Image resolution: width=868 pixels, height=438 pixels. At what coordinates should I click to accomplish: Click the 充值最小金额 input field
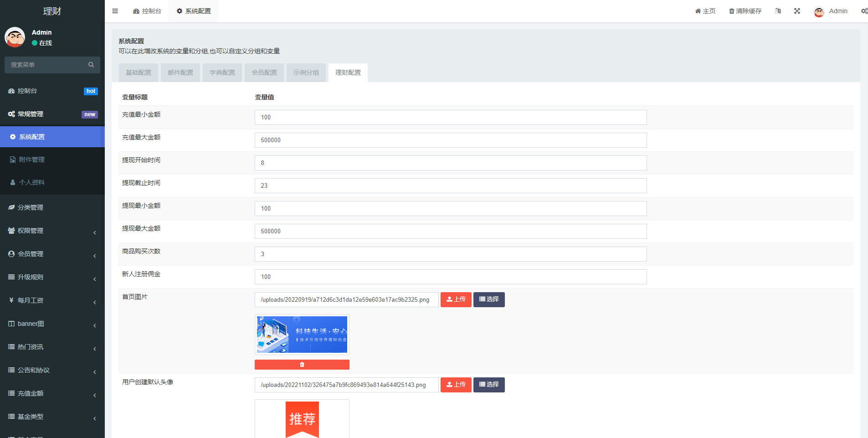click(450, 117)
